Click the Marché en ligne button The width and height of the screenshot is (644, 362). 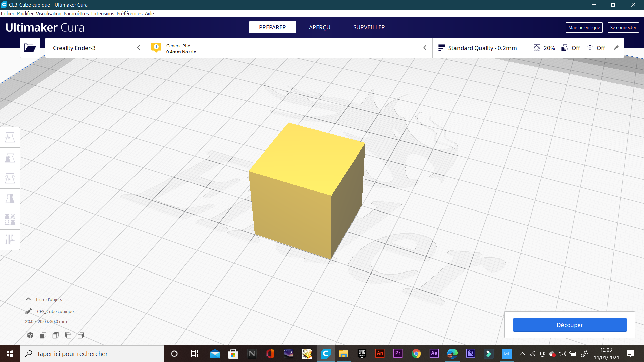click(x=584, y=27)
